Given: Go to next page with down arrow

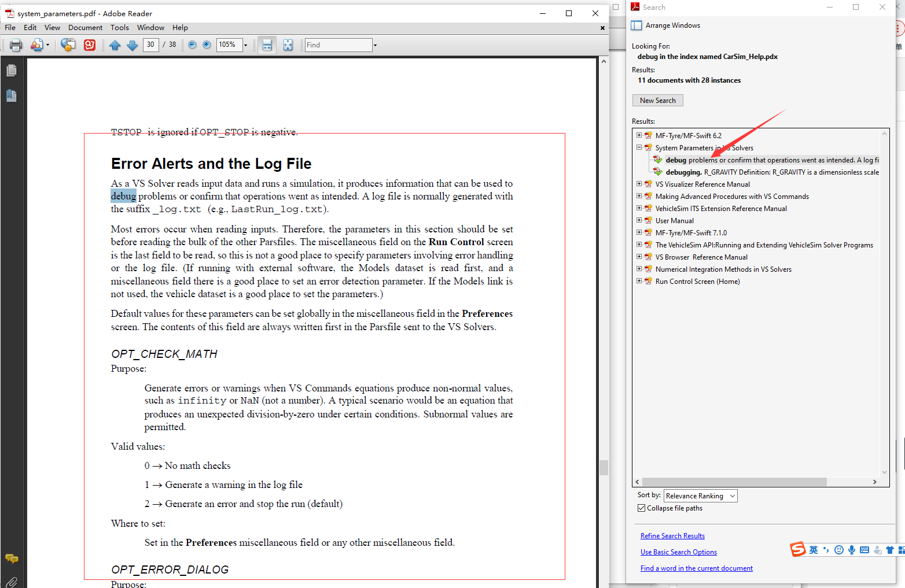Looking at the screenshot, I should [132, 45].
